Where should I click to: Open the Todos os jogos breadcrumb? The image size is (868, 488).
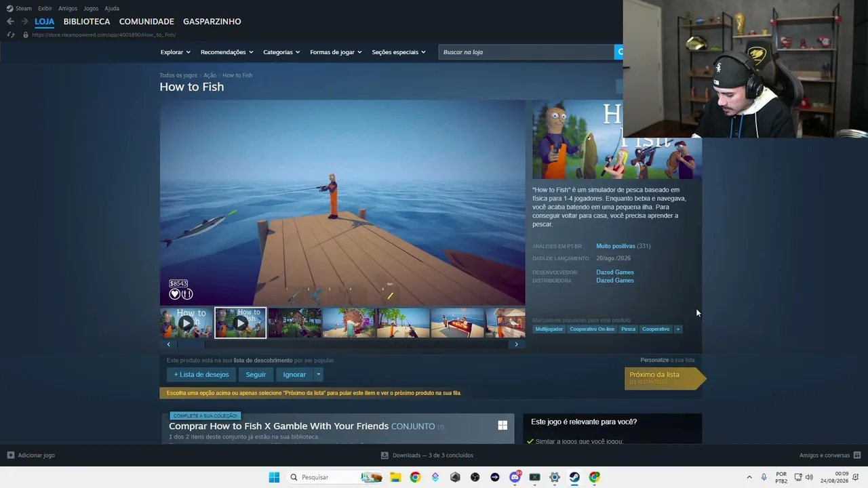[178, 75]
